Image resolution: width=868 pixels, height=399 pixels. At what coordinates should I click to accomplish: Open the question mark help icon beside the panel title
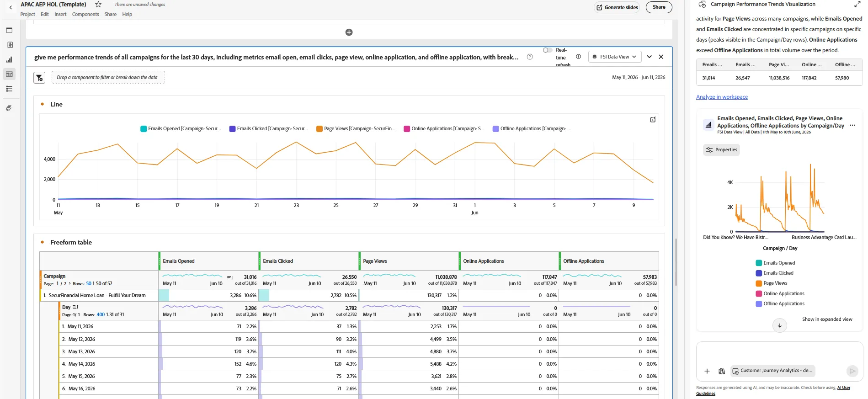[530, 57]
